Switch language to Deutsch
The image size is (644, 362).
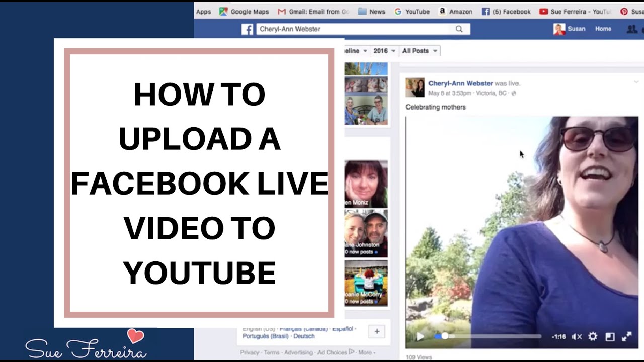tap(304, 336)
